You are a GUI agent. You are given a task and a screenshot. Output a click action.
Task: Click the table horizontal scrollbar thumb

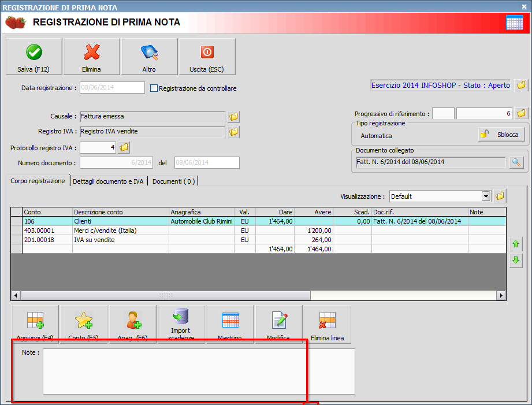(166, 295)
